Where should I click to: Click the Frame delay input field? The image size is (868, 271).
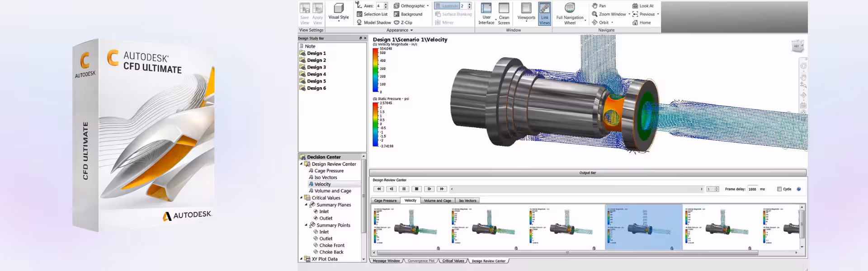pyautogui.click(x=753, y=189)
